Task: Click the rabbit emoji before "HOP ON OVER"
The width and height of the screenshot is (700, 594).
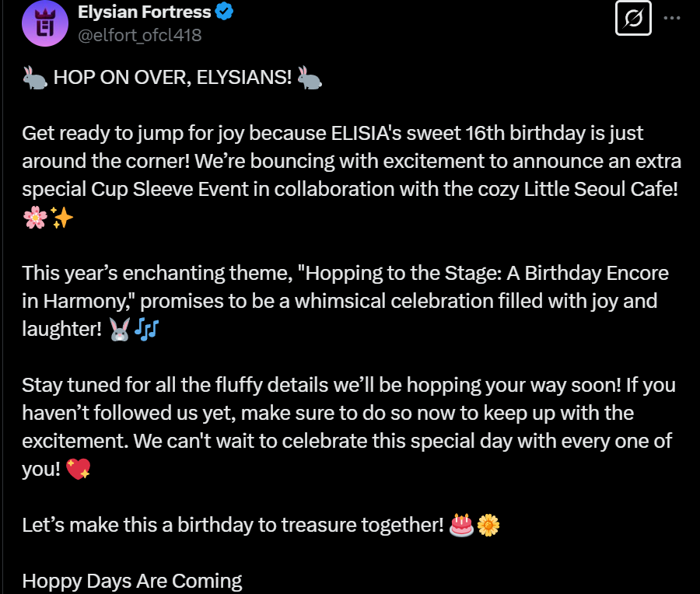Action: pyautogui.click(x=35, y=78)
